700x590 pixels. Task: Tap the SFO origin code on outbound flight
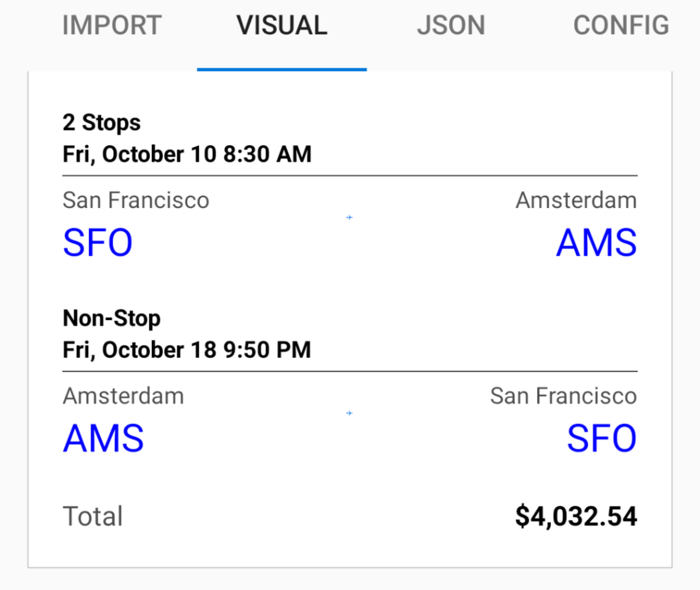coord(98,242)
